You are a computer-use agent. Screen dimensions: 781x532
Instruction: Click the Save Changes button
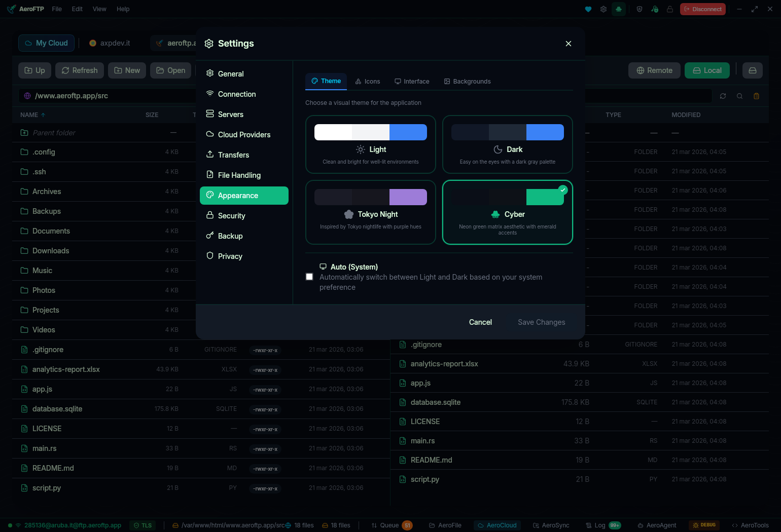[x=541, y=322]
